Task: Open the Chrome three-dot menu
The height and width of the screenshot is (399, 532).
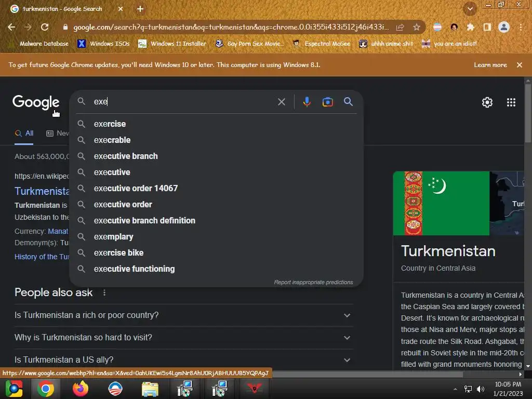Action: [x=521, y=27]
